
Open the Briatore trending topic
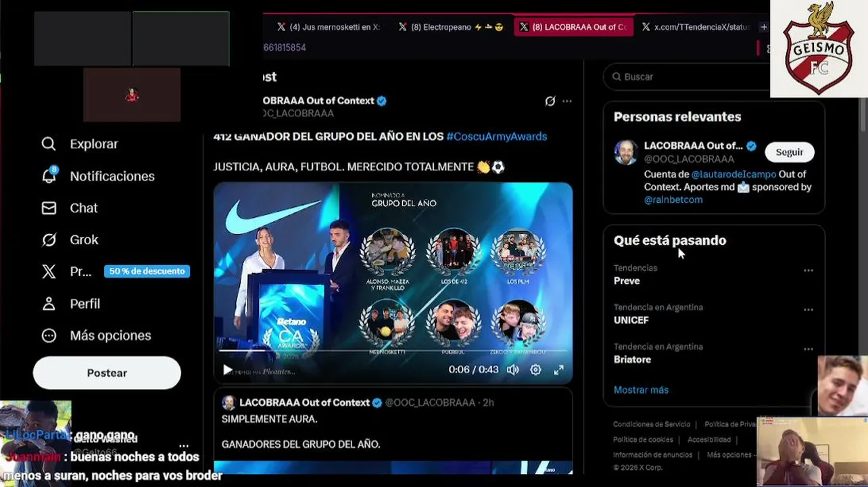coord(633,359)
